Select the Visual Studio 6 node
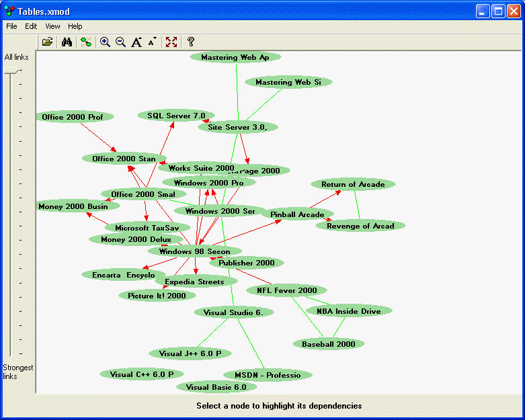The image size is (525, 420). pos(233,312)
